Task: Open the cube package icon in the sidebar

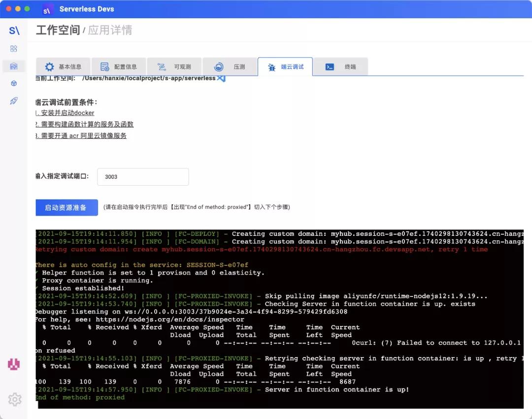Action: pyautogui.click(x=14, y=83)
